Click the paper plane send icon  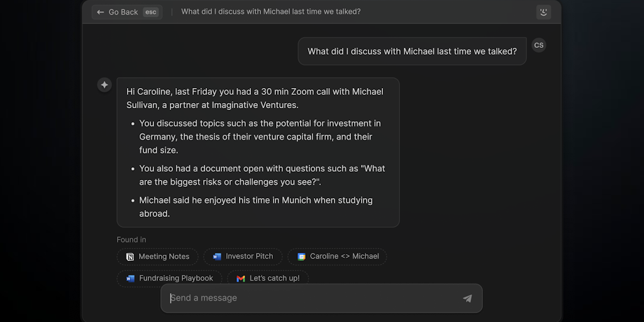(467, 298)
